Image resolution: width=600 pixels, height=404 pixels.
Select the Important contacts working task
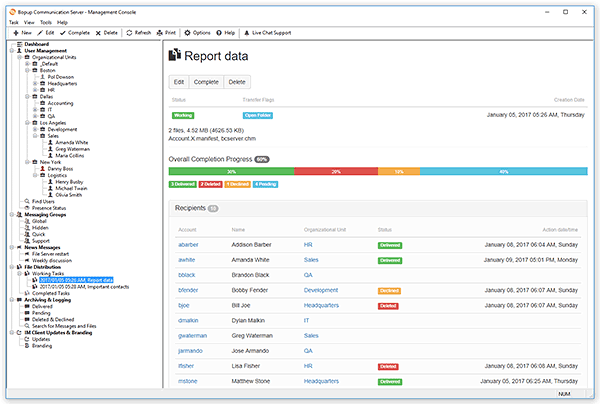coord(84,287)
